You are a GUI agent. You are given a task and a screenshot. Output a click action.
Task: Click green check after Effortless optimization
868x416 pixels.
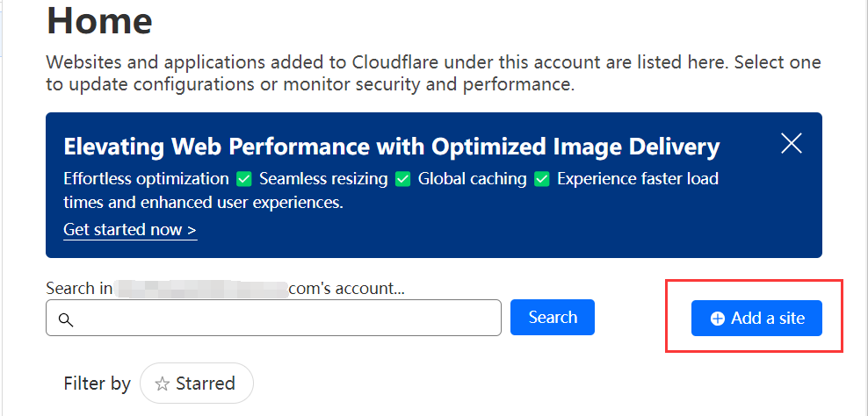244,179
